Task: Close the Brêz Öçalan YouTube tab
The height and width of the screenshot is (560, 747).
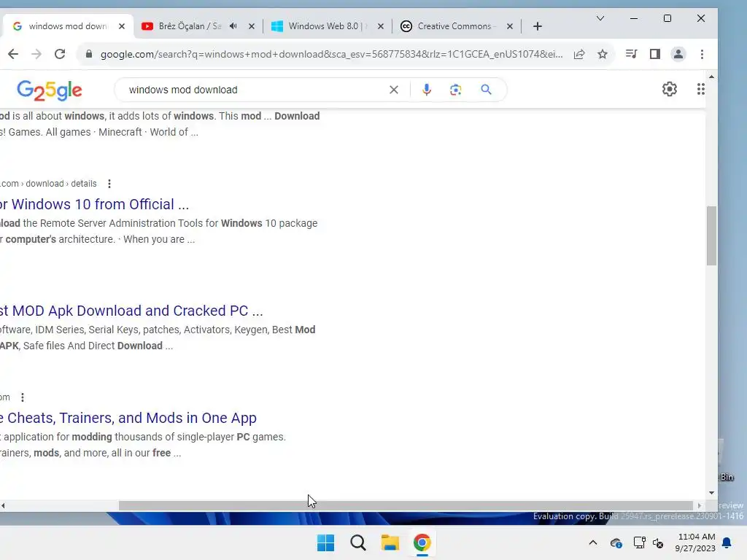Action: (252, 26)
